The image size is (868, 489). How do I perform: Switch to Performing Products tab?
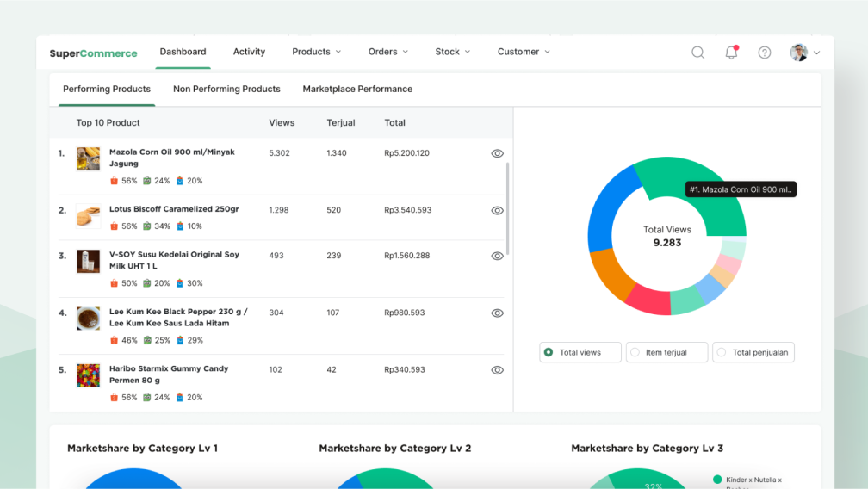(x=107, y=89)
